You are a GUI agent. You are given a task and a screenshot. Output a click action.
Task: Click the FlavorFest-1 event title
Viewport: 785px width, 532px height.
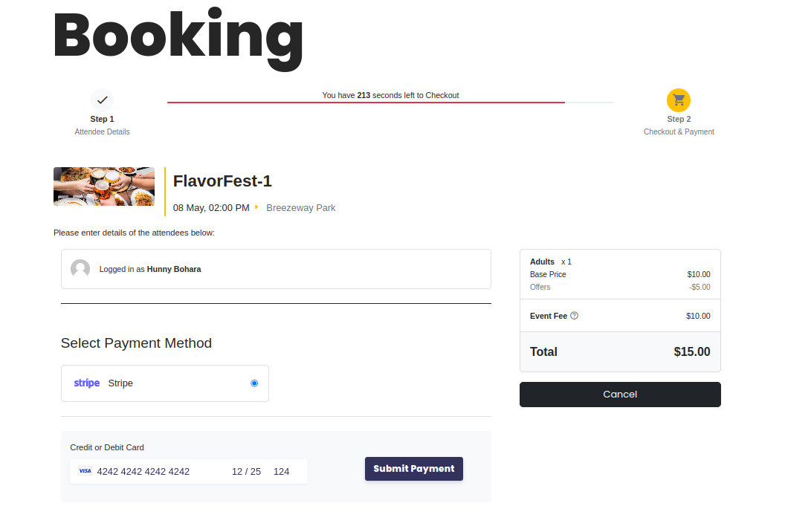click(222, 181)
